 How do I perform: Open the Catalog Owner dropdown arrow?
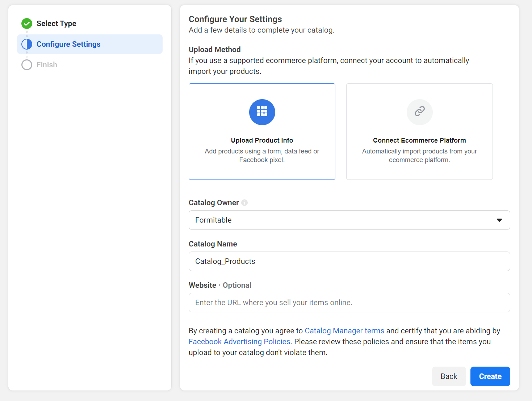(499, 220)
